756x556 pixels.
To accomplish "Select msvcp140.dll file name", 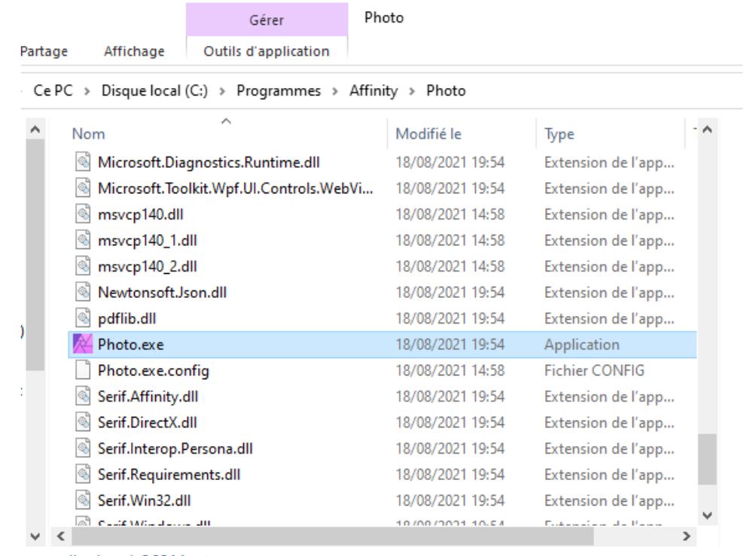I will (140, 214).
